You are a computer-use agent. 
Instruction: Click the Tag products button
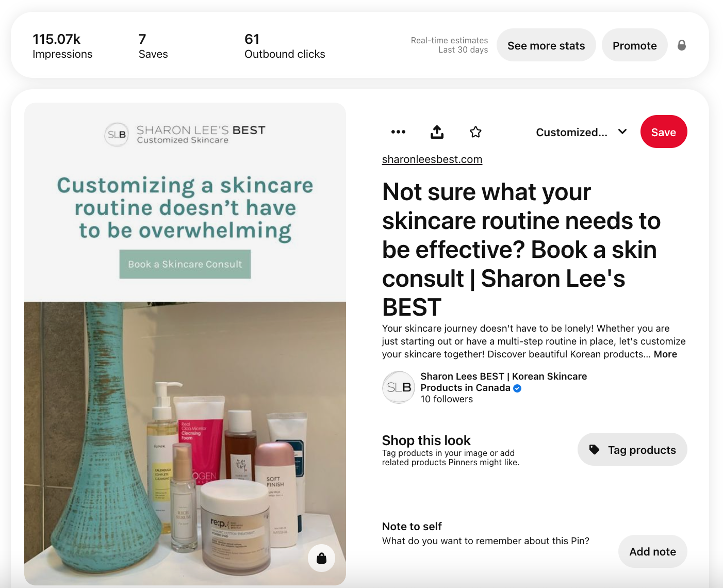[632, 449]
